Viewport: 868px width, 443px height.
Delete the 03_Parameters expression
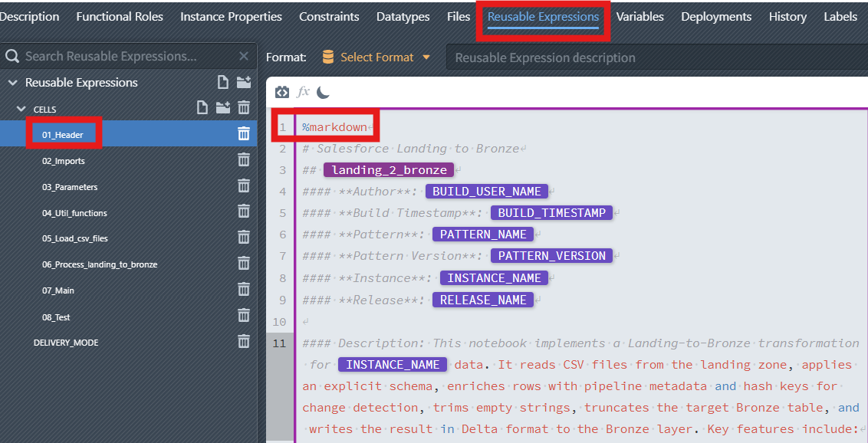tap(244, 186)
